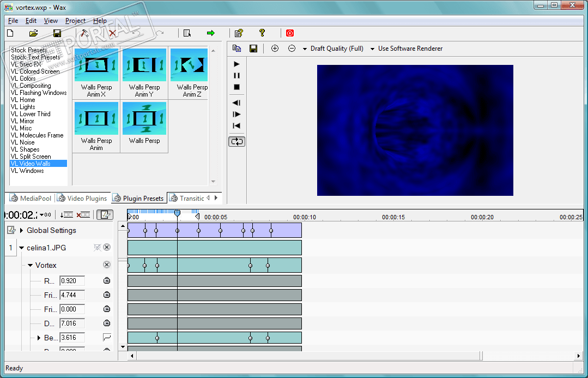Screen dimensions: 588x378
Task: Collapse the Vortex effect node
Action: click(31, 265)
